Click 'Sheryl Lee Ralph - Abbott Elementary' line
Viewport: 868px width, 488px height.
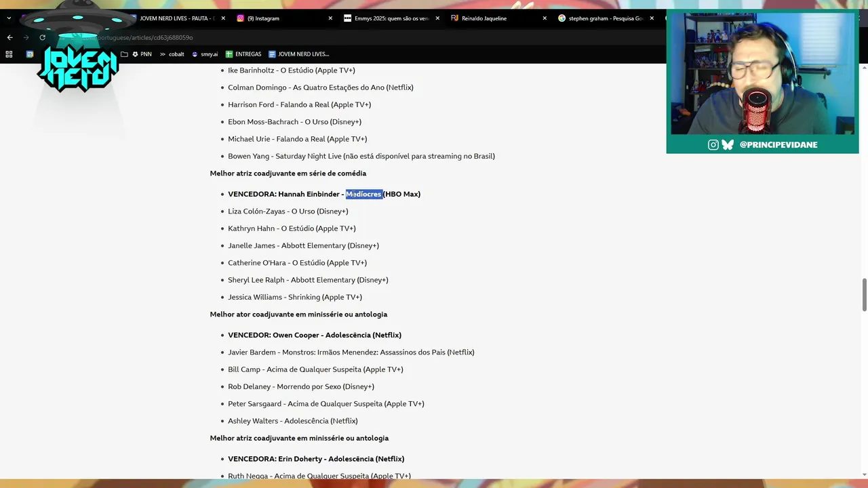308,280
